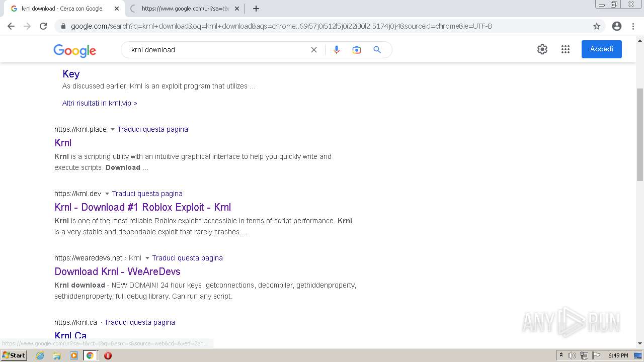This screenshot has width=644, height=362.
Task: Switch to the loading google.com/url tab
Action: pyautogui.click(x=184, y=9)
